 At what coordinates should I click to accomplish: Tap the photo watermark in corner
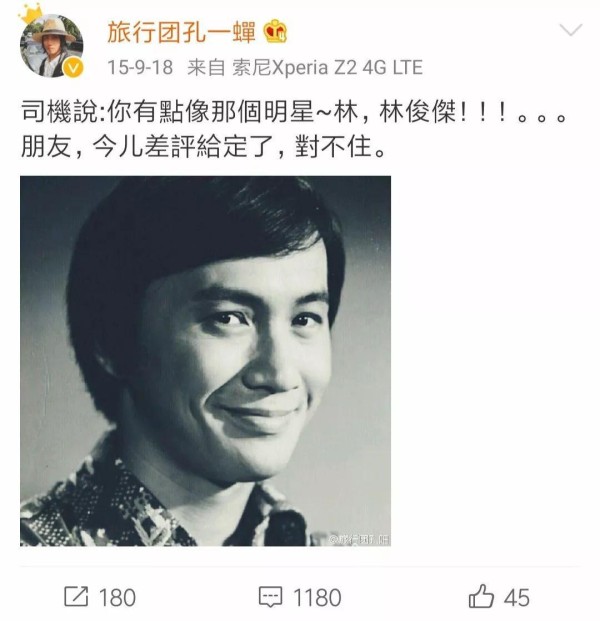tap(359, 539)
